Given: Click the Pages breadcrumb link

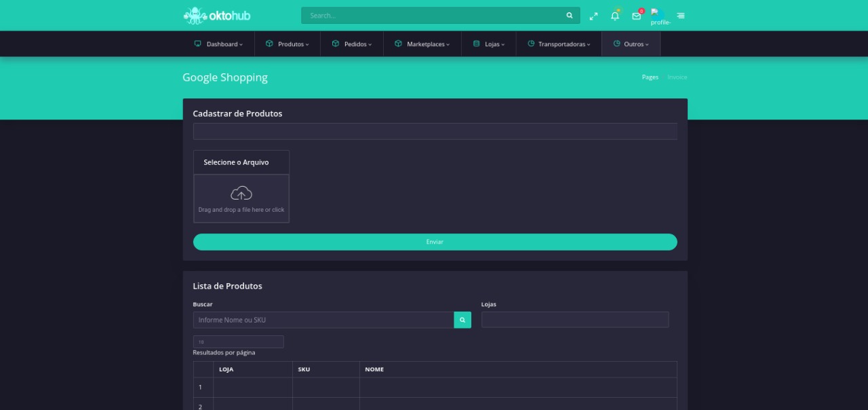Looking at the screenshot, I should pyautogui.click(x=650, y=77).
